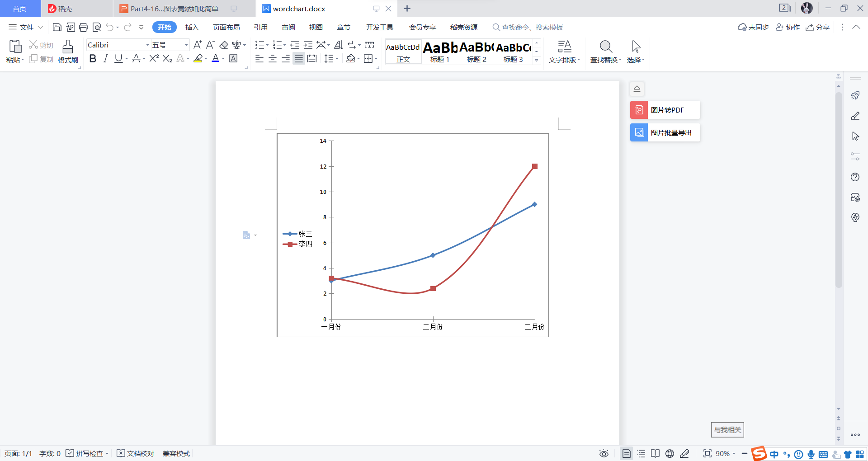Open the 图片转PDF tool
Screen dimensions: 868x461
click(664, 110)
